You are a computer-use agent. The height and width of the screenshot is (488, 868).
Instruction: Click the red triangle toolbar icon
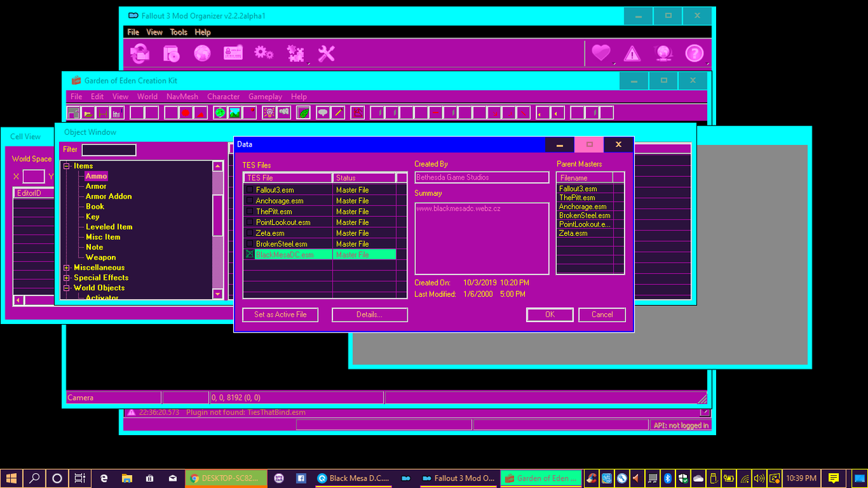coord(200,113)
